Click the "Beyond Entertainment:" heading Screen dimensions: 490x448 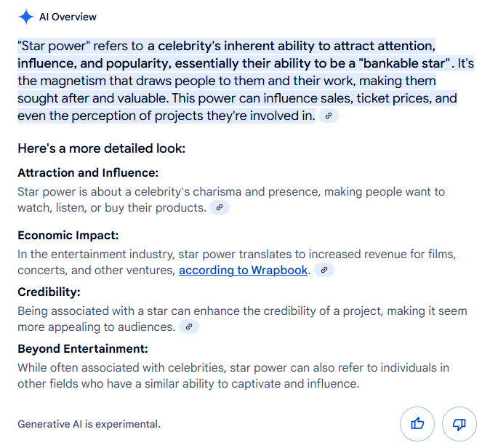(83, 348)
